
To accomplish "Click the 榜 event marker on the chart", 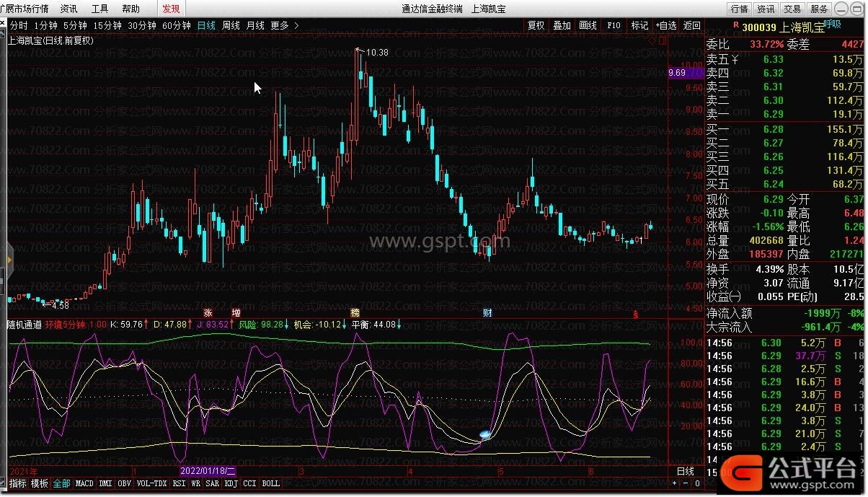I will point(355,313).
